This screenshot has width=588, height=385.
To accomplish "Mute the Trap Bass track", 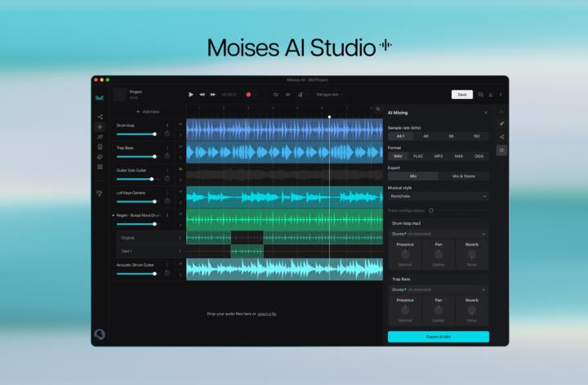I will [180, 146].
